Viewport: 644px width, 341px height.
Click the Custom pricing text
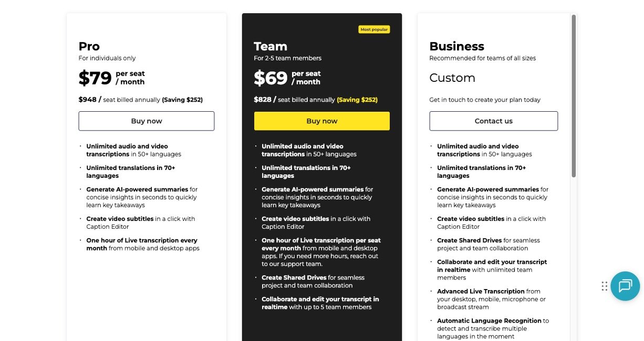pos(452,78)
